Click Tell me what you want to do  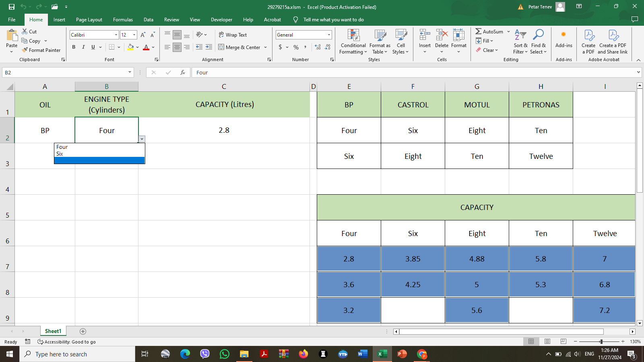point(333,20)
